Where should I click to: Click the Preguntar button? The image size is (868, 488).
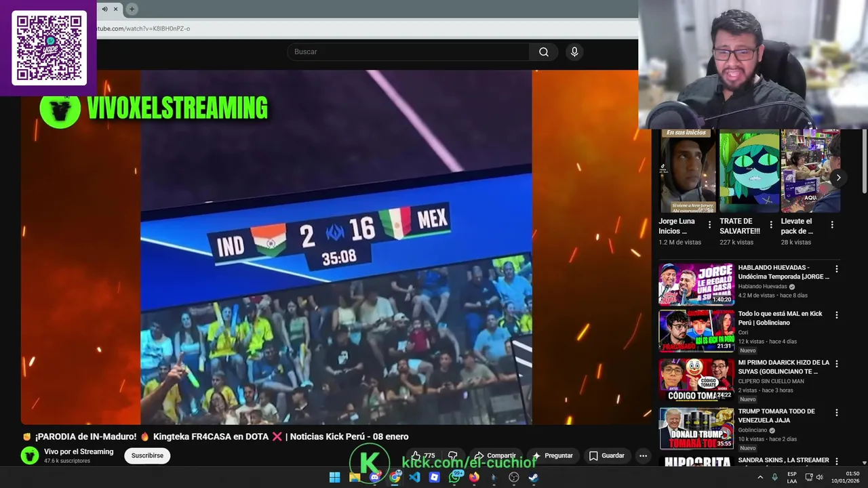pos(553,455)
